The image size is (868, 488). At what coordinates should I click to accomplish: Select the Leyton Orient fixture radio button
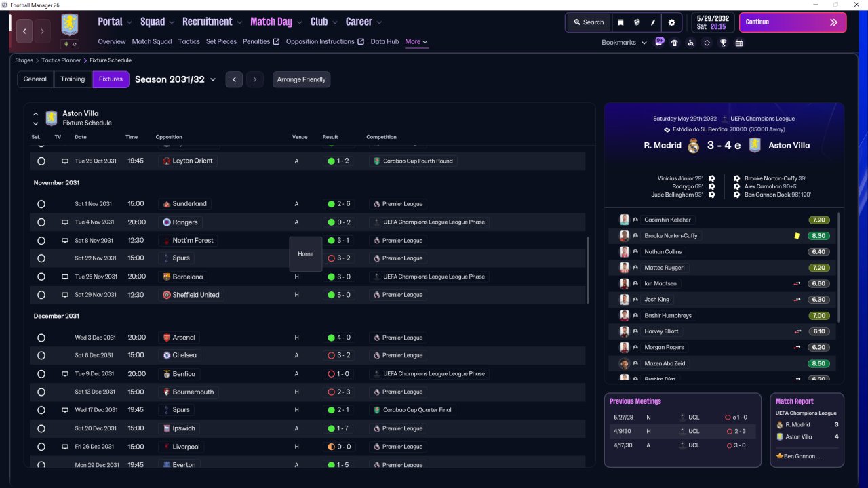pyautogui.click(x=41, y=161)
